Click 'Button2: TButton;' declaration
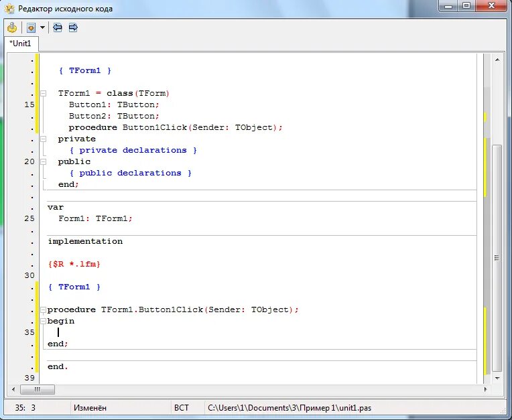The image size is (512, 420). tap(114, 116)
